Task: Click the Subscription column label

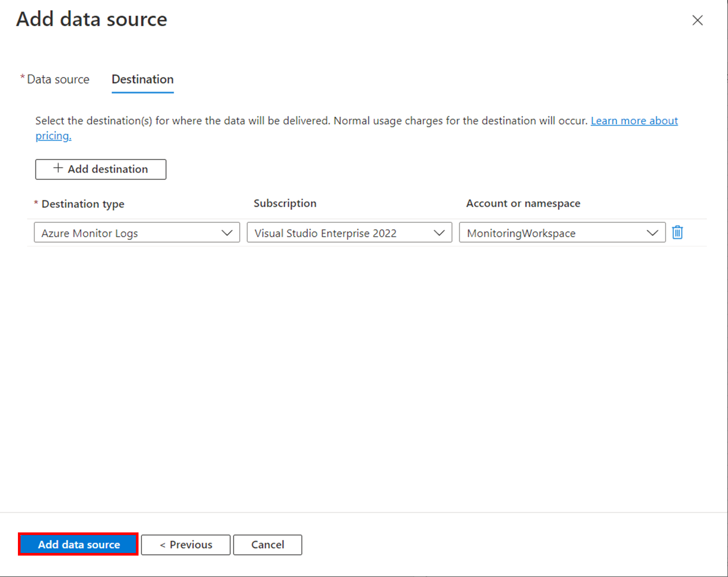Action: (285, 204)
